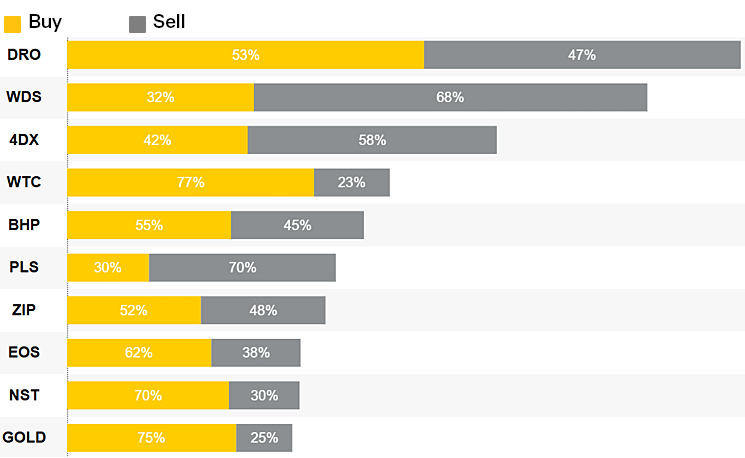Select the WDS ticker label
This screenshot has height=458, width=745.
pos(23,97)
